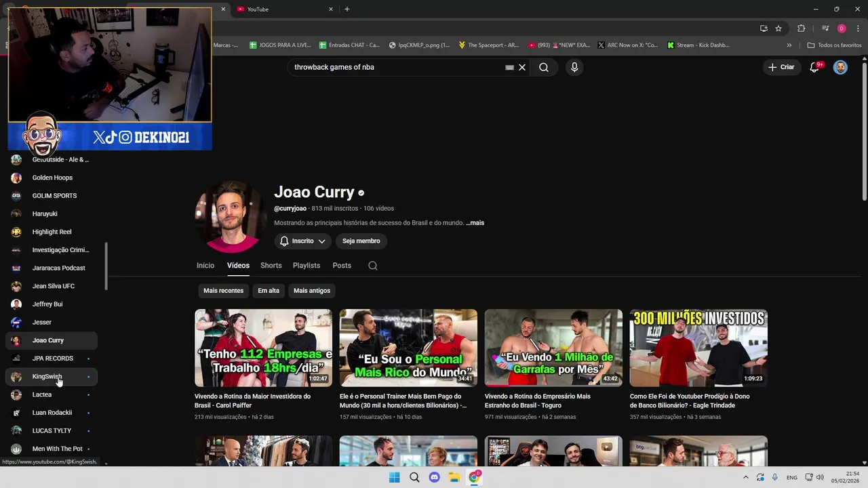Click the Criar create button
868x488 pixels.
tap(781, 67)
